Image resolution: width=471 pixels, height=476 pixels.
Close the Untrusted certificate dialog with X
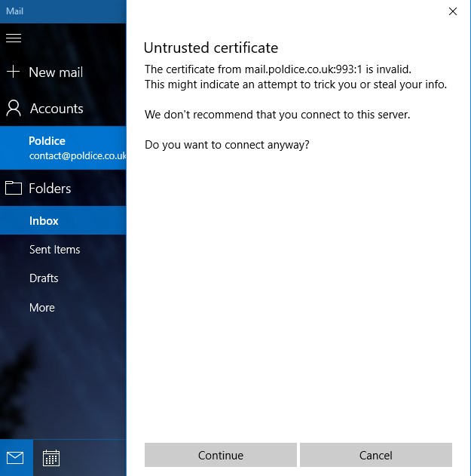tap(453, 11)
